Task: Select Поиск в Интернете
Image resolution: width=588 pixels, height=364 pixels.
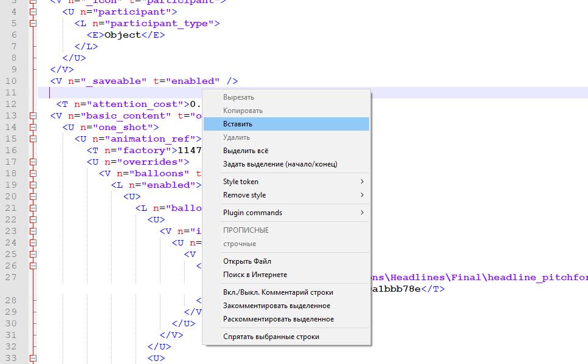Action: coord(255,275)
